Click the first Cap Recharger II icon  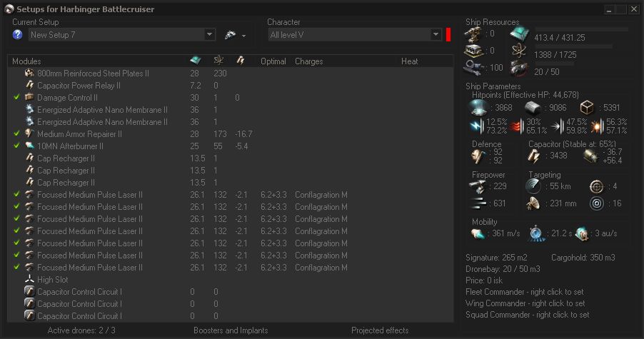point(29,158)
